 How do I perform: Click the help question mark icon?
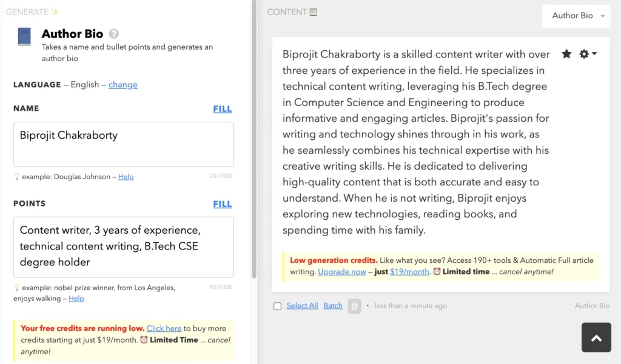(x=113, y=34)
